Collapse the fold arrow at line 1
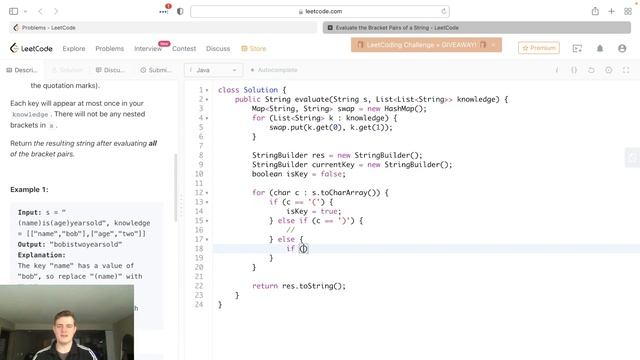Image resolution: width=640 pixels, height=360 pixels. click(x=207, y=90)
